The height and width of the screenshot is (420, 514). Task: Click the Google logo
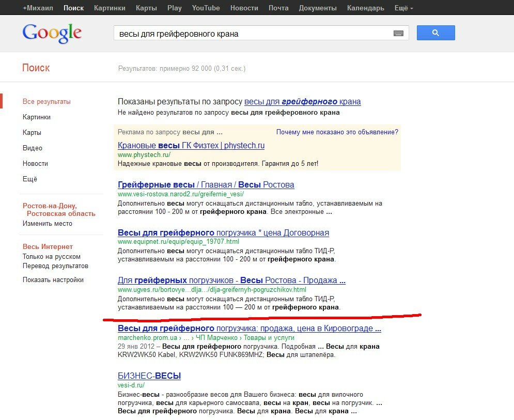click(52, 33)
